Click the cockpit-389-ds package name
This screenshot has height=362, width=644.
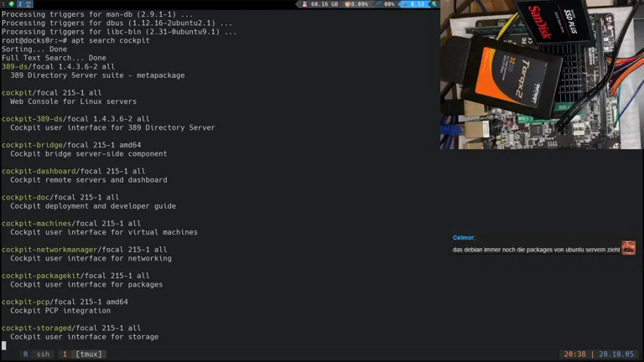[x=32, y=119]
